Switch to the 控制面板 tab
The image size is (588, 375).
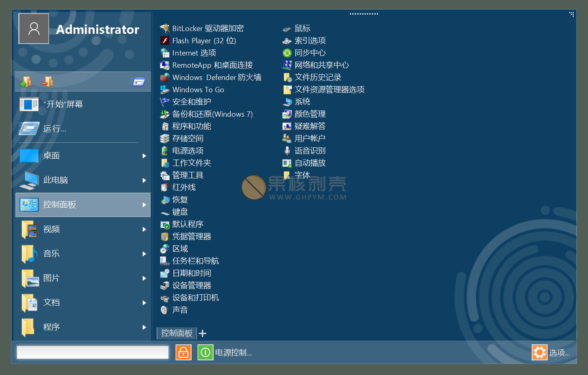click(176, 333)
